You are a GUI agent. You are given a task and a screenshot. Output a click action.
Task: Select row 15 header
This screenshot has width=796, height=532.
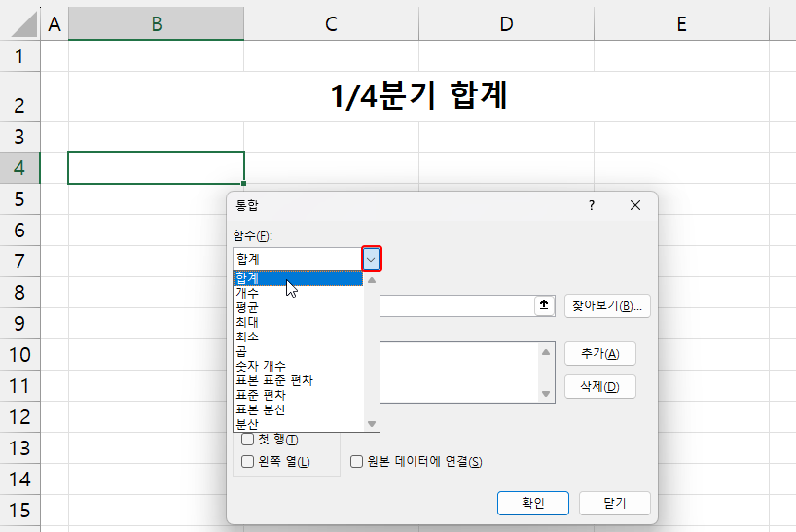(19, 511)
